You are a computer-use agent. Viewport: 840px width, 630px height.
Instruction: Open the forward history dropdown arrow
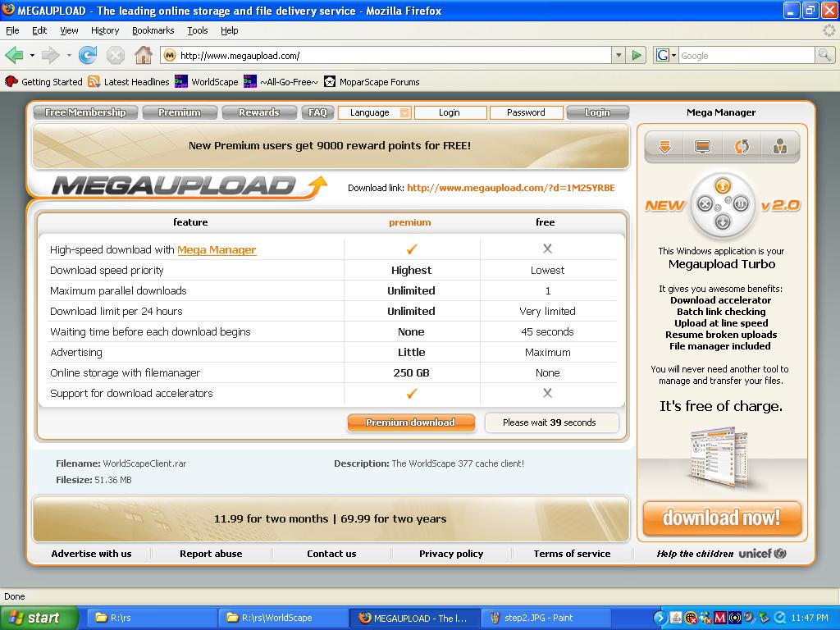[69, 55]
